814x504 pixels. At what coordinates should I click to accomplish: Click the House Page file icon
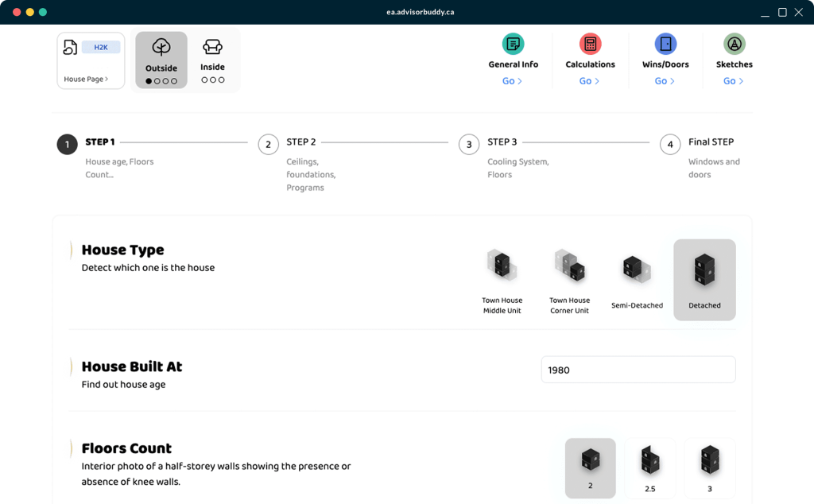click(70, 48)
